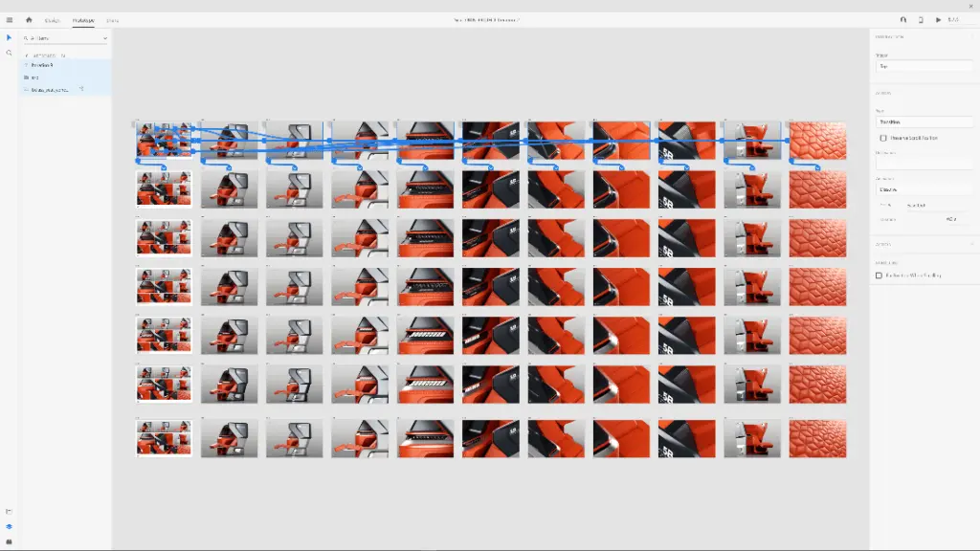Viewport: 980px width, 551px height.
Task: Open the Trigger dropdown showing Tap
Action: (924, 66)
